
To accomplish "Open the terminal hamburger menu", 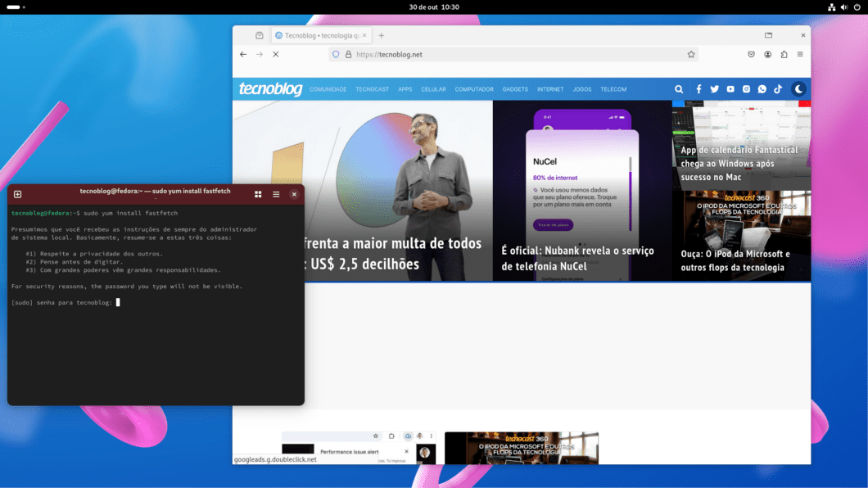I will pos(276,194).
